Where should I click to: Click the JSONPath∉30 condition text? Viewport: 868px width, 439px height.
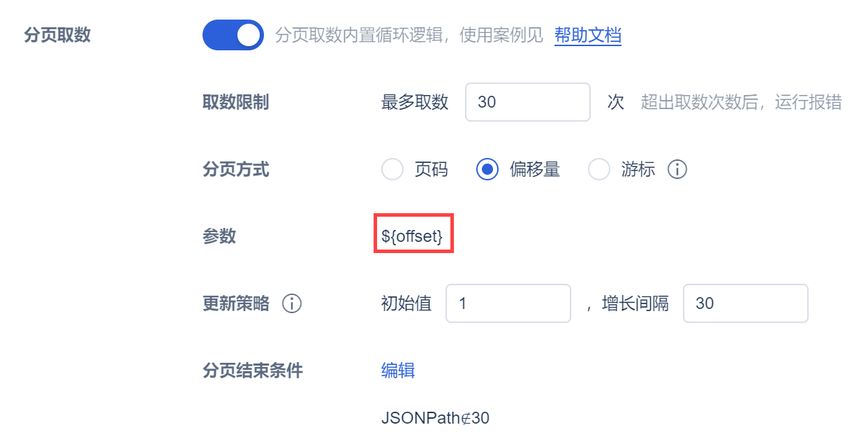coord(435,418)
